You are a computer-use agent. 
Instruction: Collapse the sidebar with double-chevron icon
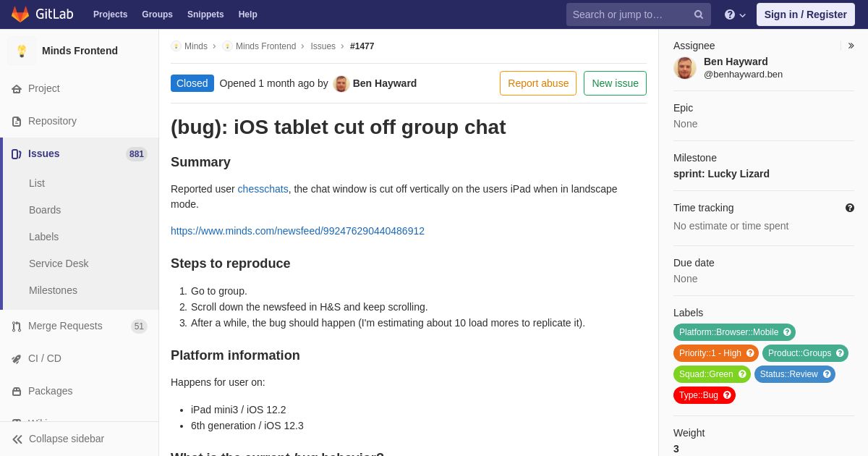17,439
